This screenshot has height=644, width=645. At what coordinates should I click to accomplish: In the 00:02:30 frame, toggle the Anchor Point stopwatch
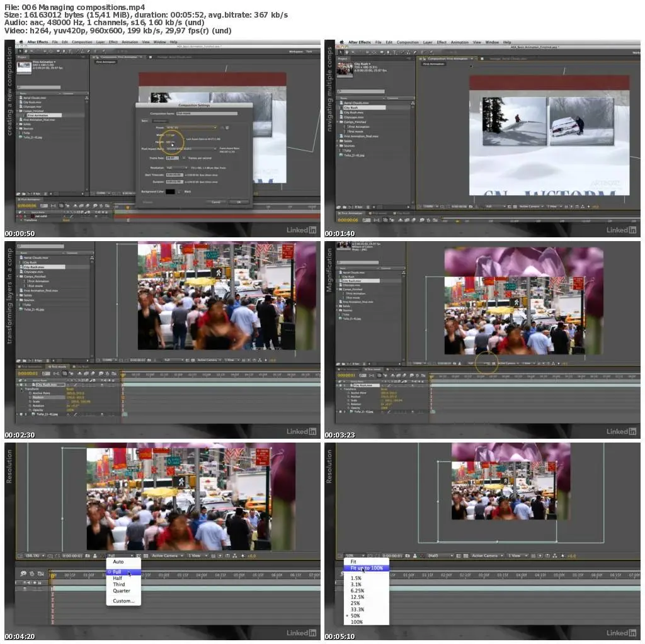tap(30, 393)
